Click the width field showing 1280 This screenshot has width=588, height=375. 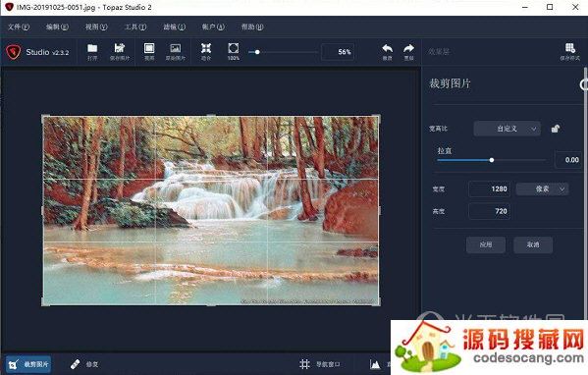coord(490,189)
